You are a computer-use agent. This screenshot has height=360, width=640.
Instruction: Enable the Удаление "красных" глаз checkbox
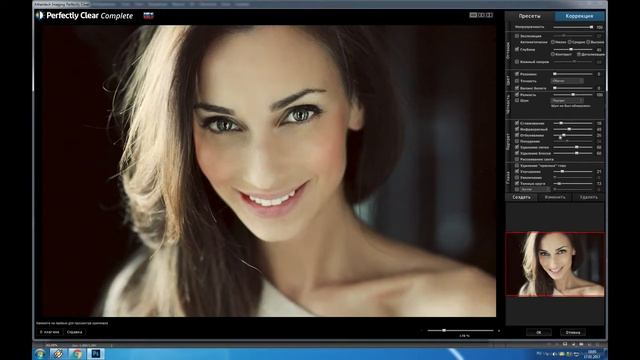[517, 166]
